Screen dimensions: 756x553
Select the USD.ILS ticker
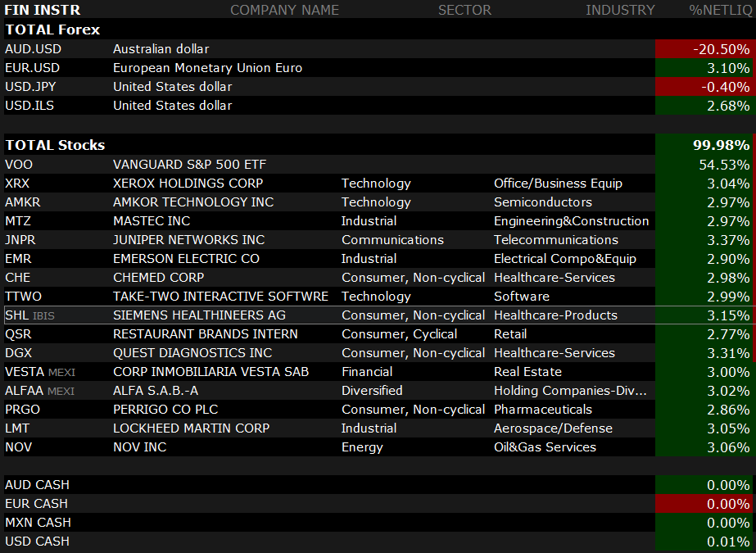(x=29, y=105)
